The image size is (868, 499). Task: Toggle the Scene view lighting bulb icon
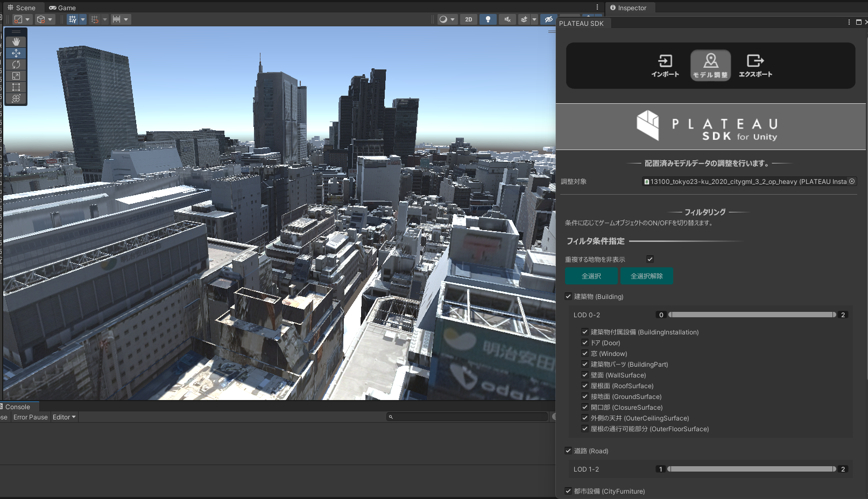[x=488, y=19]
